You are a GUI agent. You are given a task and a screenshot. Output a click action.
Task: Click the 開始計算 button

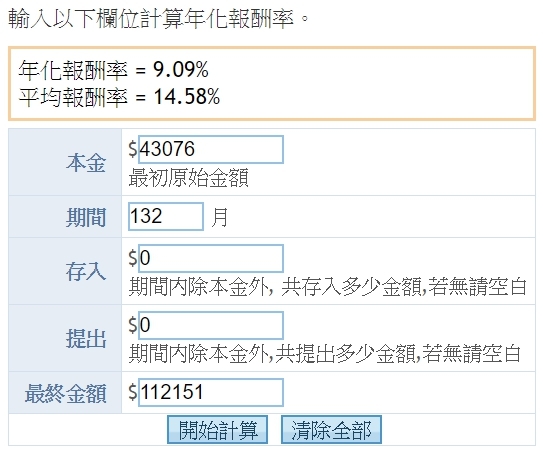[x=217, y=429]
